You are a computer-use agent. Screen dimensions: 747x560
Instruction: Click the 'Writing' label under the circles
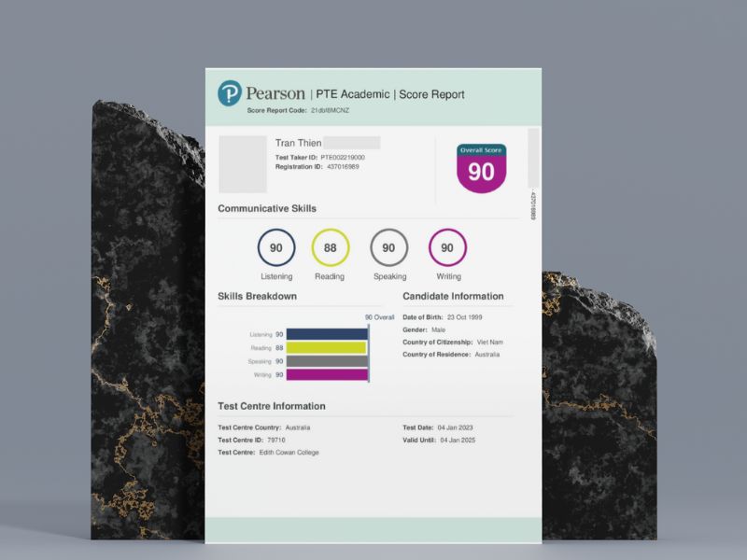click(x=448, y=276)
